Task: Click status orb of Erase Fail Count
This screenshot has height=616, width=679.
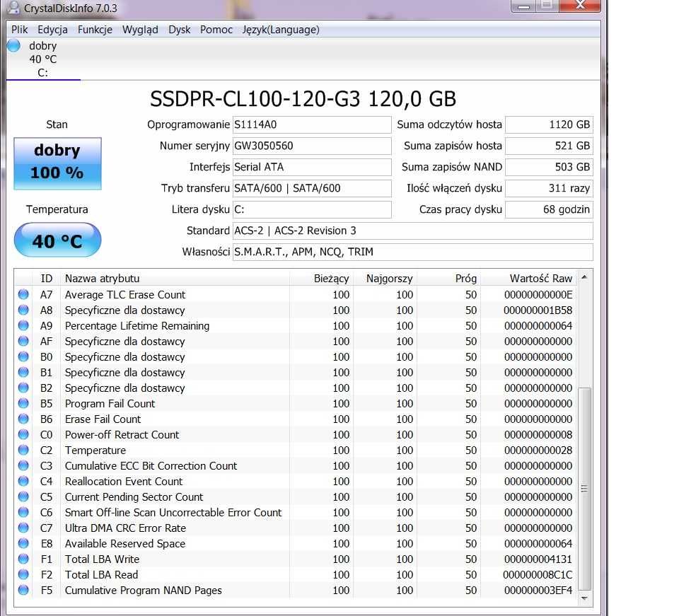Action: 23,419
